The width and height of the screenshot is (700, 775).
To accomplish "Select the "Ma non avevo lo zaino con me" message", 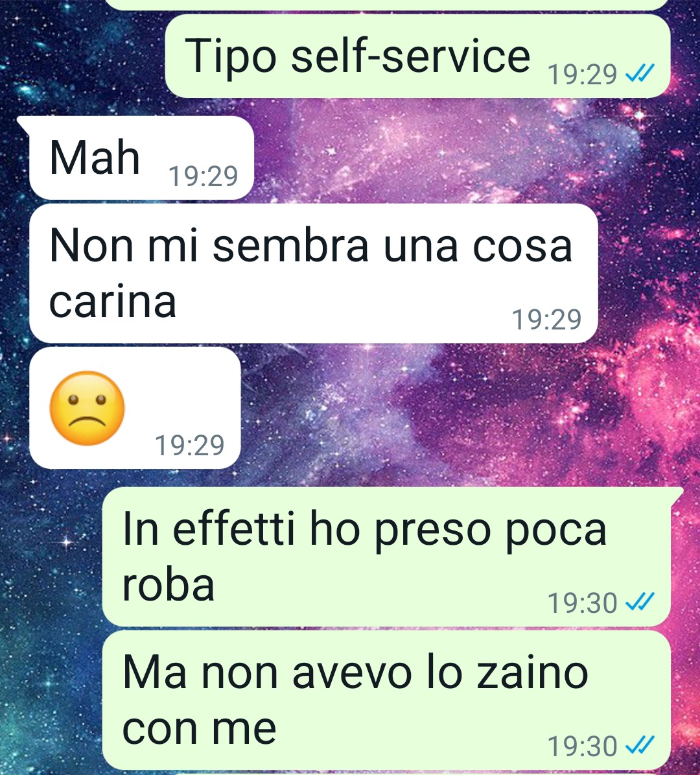I will pyautogui.click(x=386, y=700).
